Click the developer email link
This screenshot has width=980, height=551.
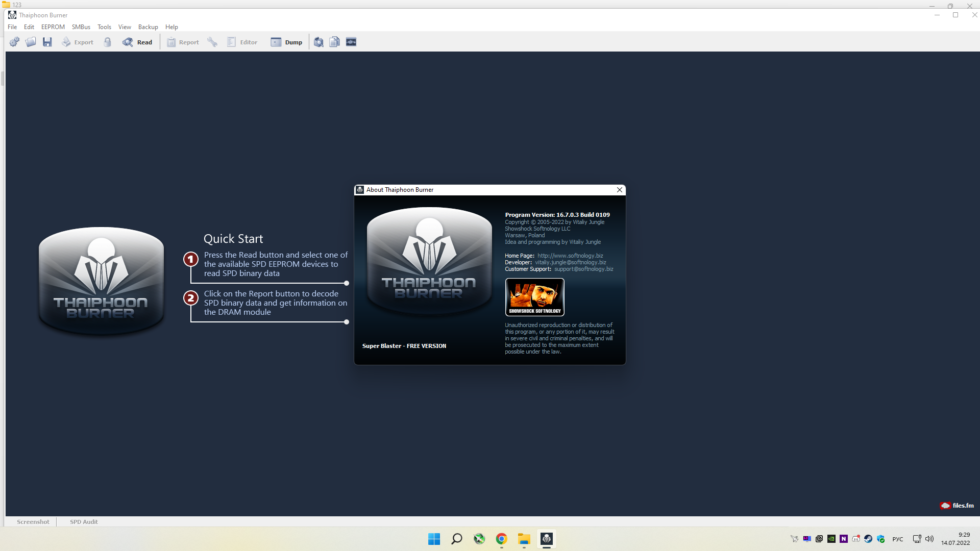(571, 262)
